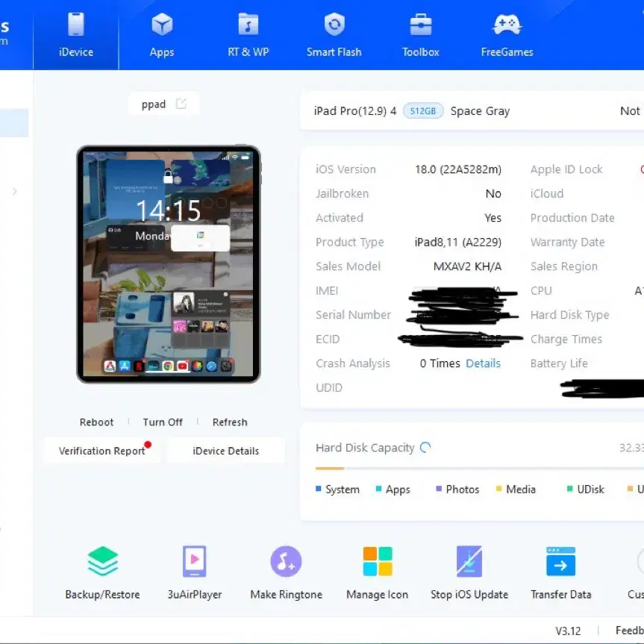Open the Make Ringtone tool
The image size is (644, 644).
pyautogui.click(x=287, y=572)
